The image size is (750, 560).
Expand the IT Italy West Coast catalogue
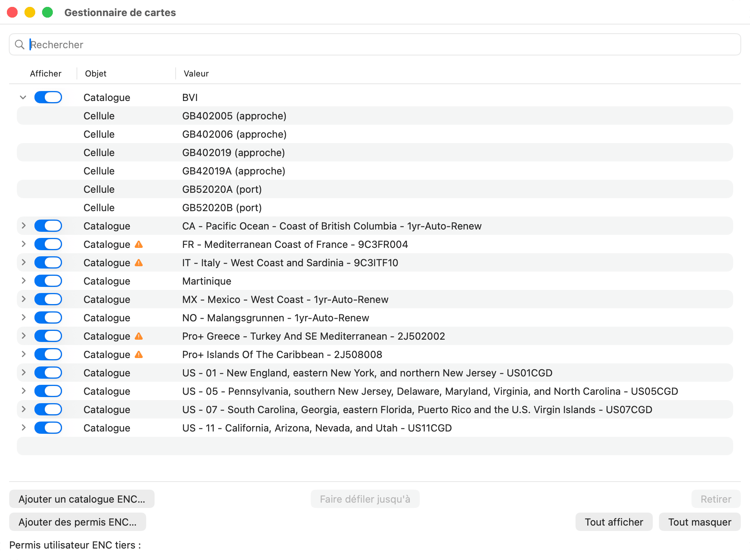23,262
